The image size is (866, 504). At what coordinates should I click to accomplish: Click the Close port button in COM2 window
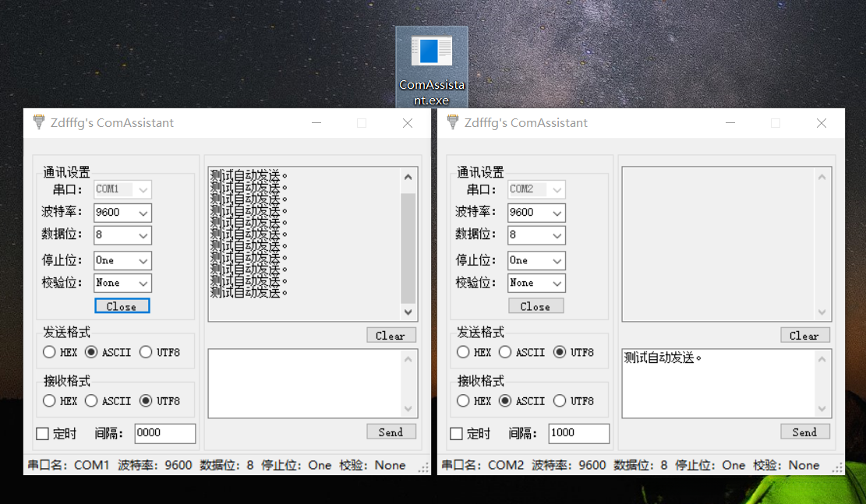coord(536,306)
